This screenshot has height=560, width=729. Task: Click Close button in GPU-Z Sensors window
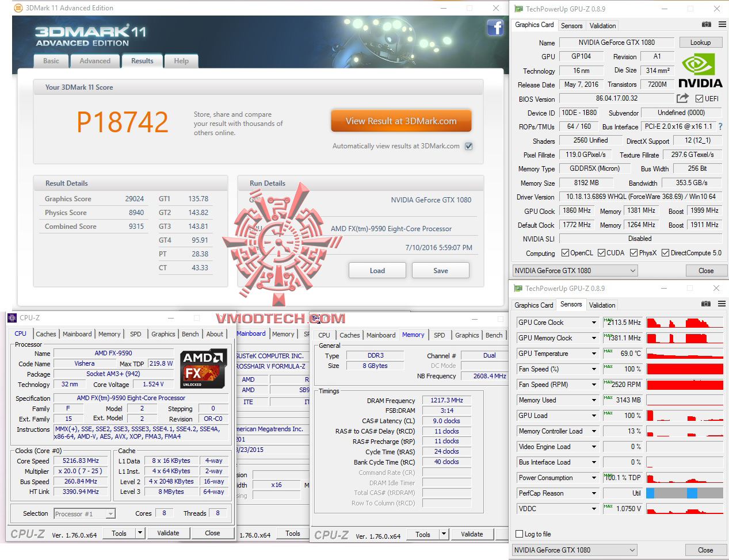(705, 550)
